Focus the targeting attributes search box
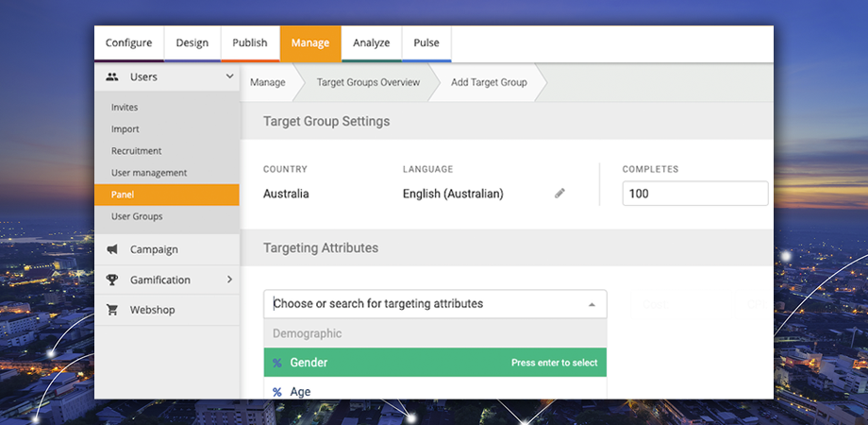Viewport: 868px width, 425px height. point(435,304)
